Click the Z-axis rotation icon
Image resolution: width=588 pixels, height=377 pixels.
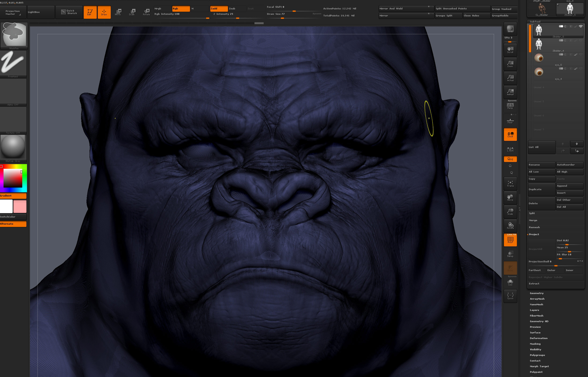(512, 173)
